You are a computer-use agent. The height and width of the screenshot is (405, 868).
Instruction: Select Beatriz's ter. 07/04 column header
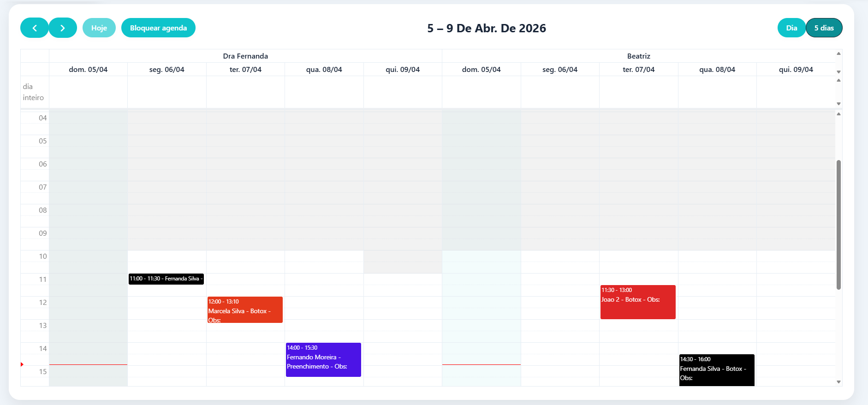click(x=639, y=70)
